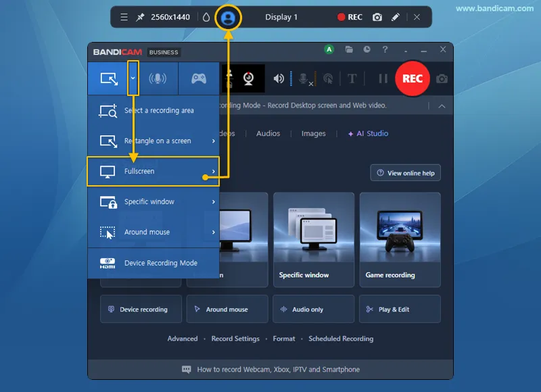Click the Play & Edit button
This screenshot has width=541, height=392.
400,310
